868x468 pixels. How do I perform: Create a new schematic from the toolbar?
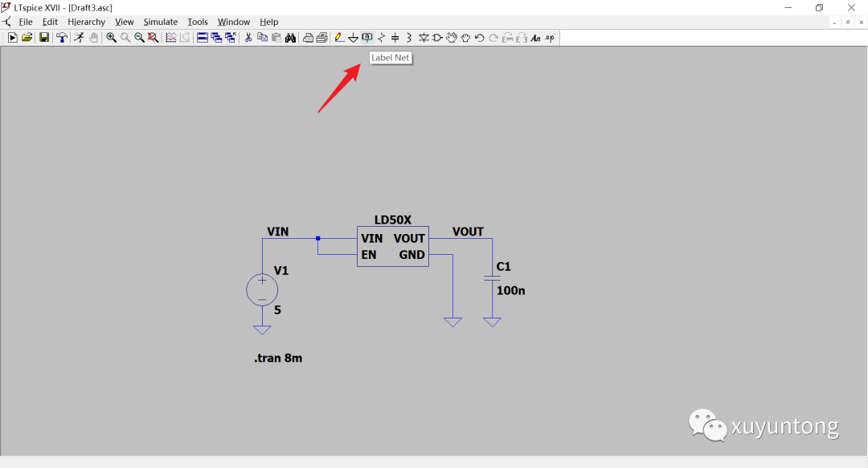point(12,38)
